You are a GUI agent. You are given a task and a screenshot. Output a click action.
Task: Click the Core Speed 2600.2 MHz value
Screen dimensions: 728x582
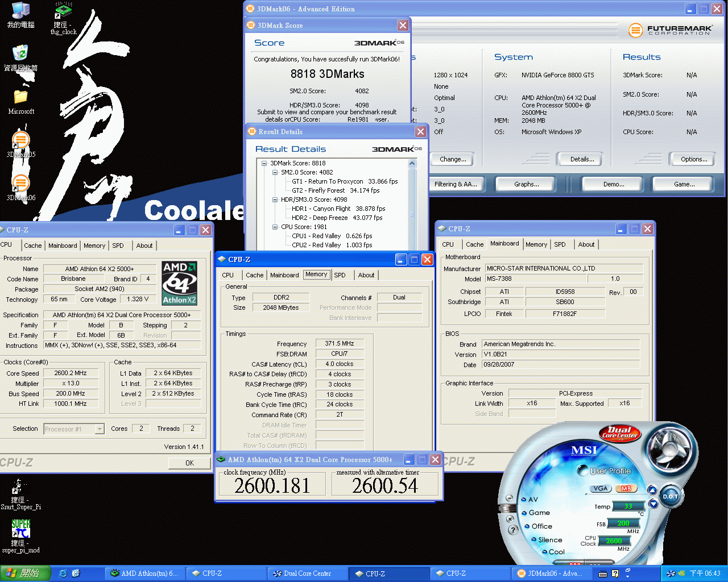coord(71,373)
